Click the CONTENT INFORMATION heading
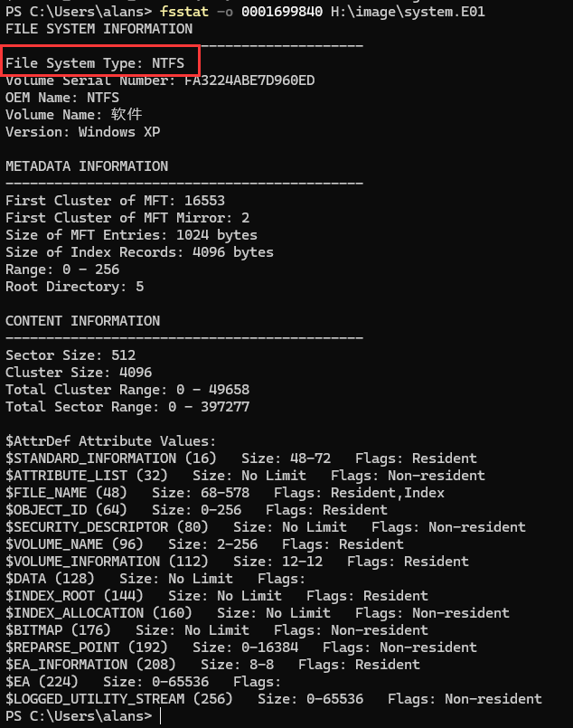Viewport: 573px width, 728px height. pos(82,321)
